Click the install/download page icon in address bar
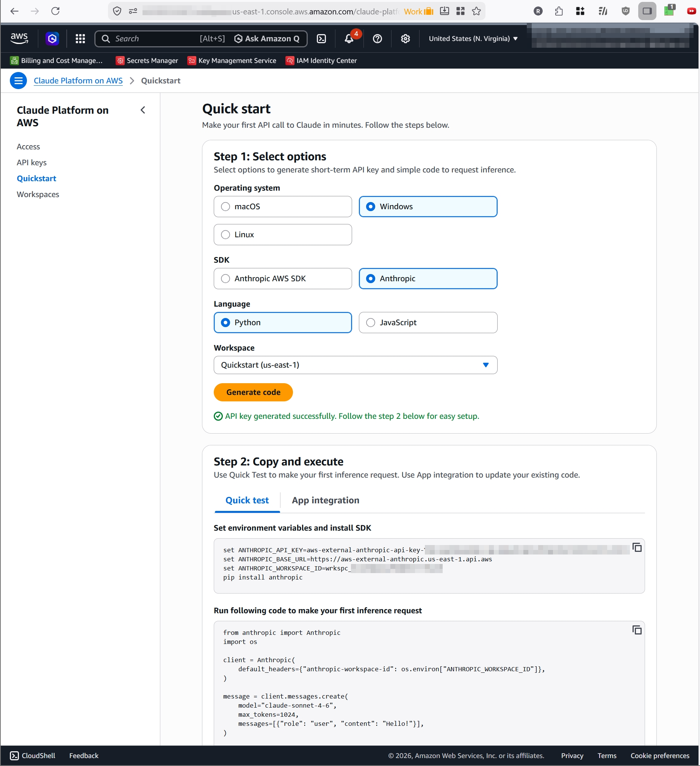This screenshot has height=766, width=700. coord(444,11)
